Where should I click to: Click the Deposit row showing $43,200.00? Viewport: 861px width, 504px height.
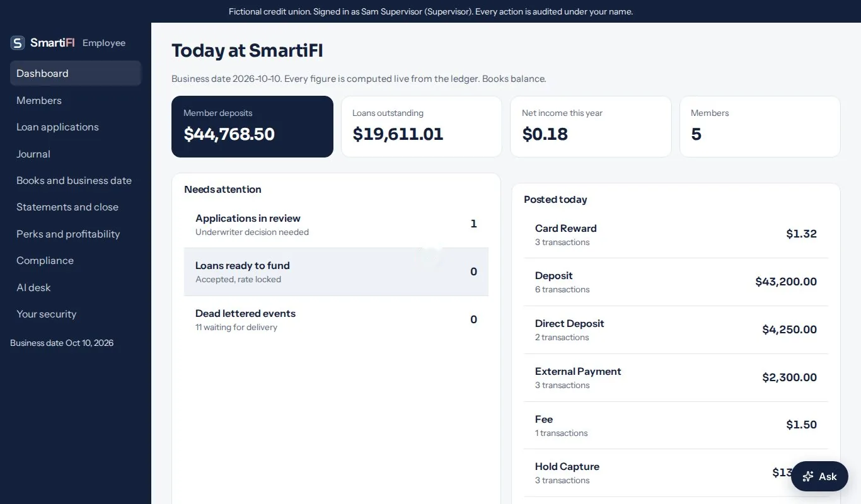pyautogui.click(x=676, y=282)
